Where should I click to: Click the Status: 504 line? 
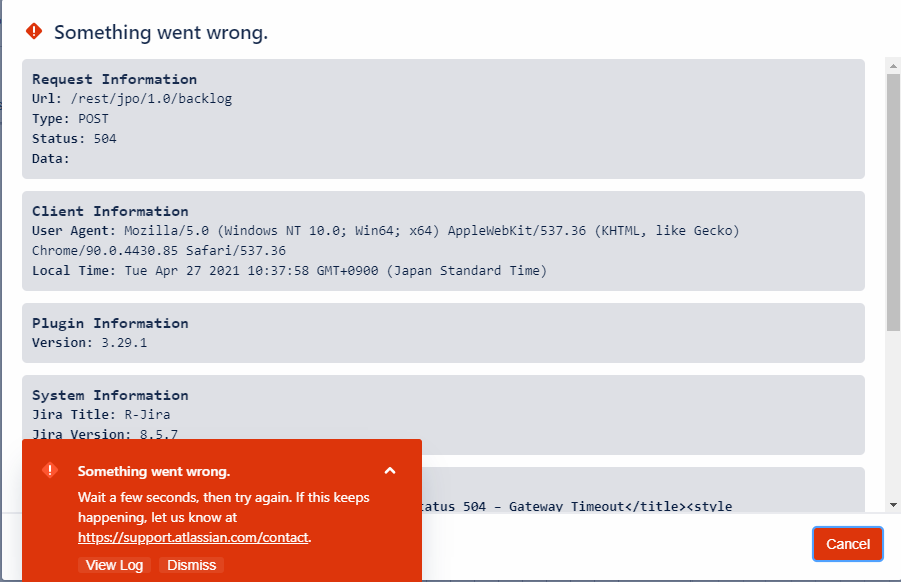pos(74,139)
